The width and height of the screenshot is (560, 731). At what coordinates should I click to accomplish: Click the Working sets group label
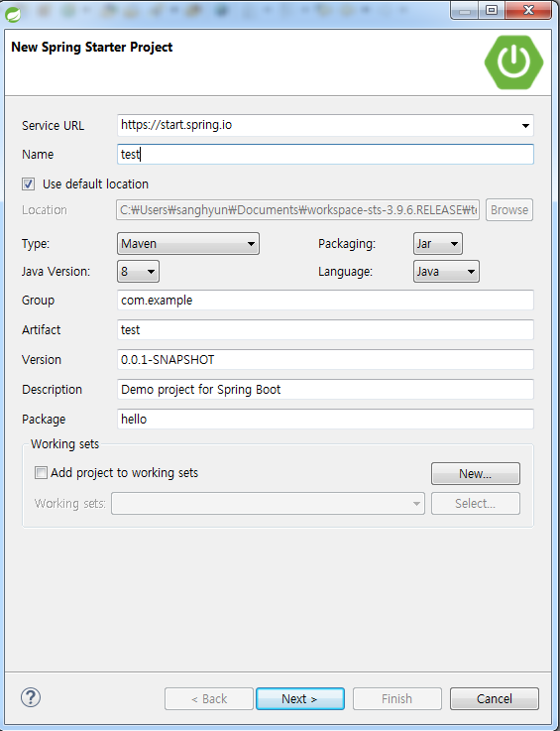pos(64,443)
